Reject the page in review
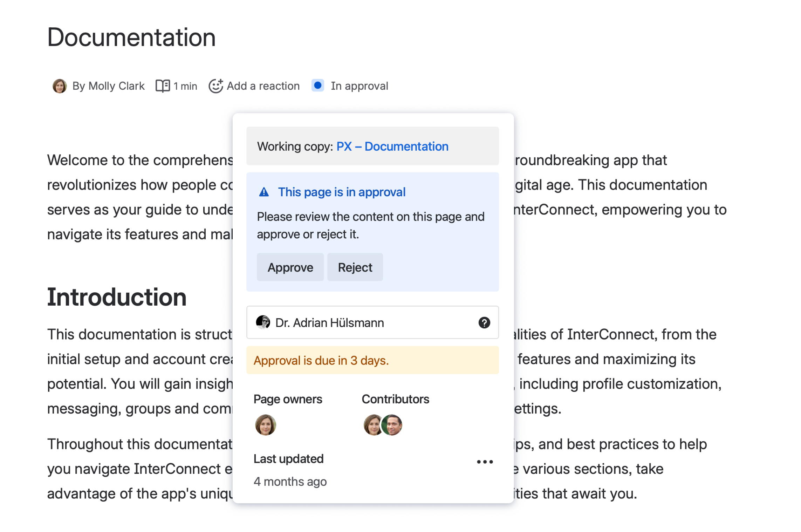801x532 pixels. click(355, 267)
